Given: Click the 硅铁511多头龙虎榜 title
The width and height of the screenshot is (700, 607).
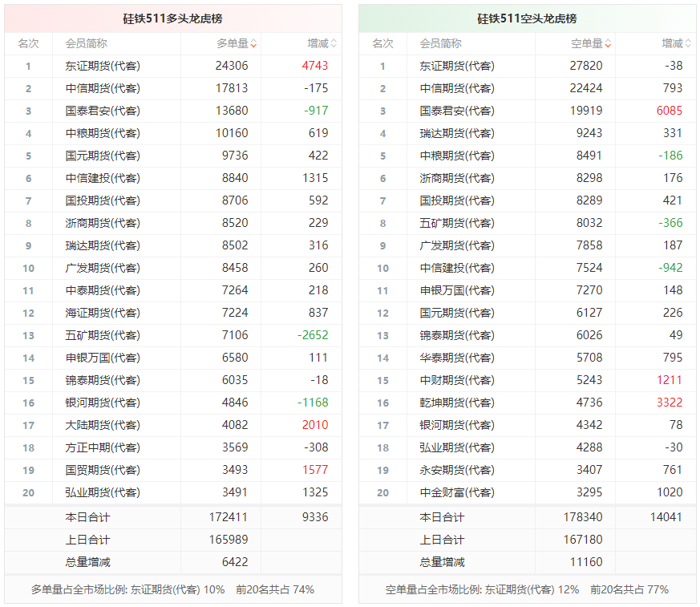Looking at the screenshot, I should (x=172, y=18).
